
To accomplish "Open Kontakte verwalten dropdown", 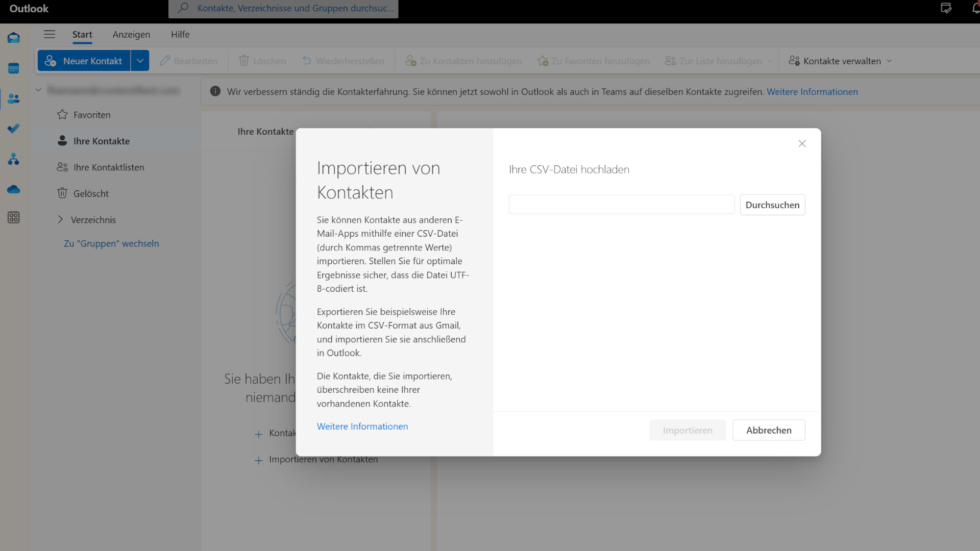I will coord(840,61).
